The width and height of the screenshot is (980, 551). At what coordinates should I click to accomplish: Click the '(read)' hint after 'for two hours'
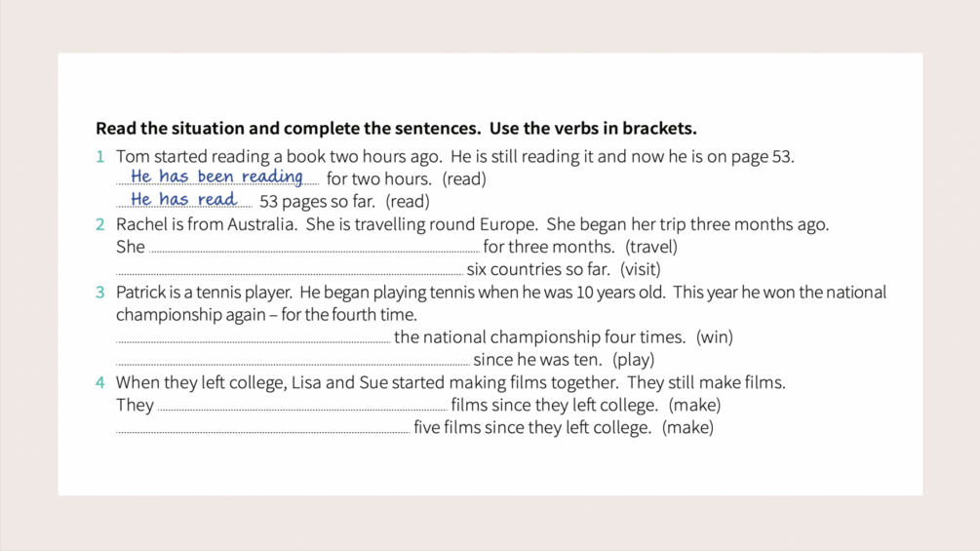pos(464,179)
